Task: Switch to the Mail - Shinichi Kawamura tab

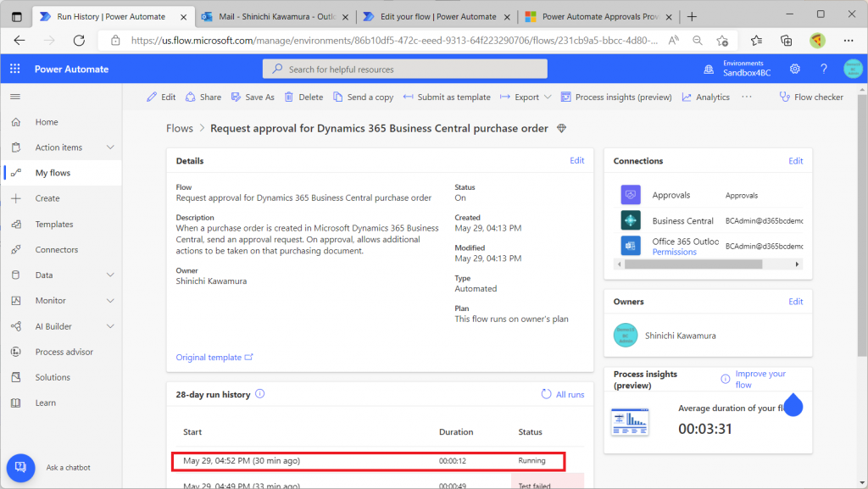Action: coord(275,17)
